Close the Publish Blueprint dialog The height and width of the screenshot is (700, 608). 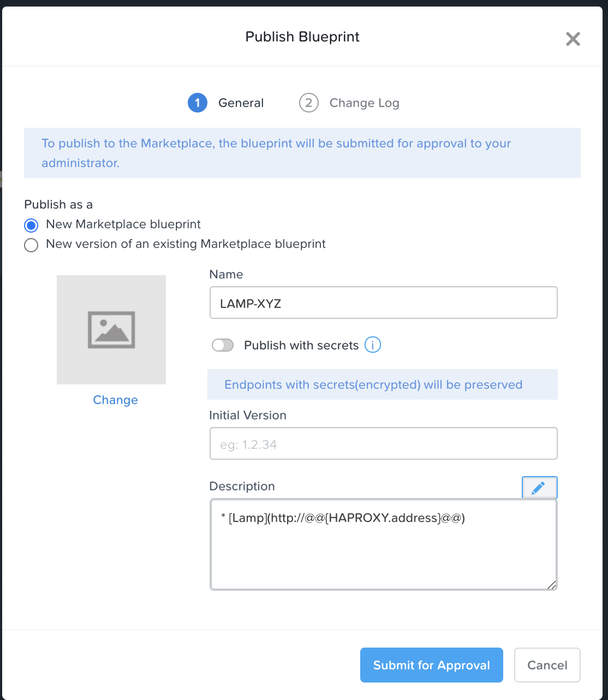573,39
